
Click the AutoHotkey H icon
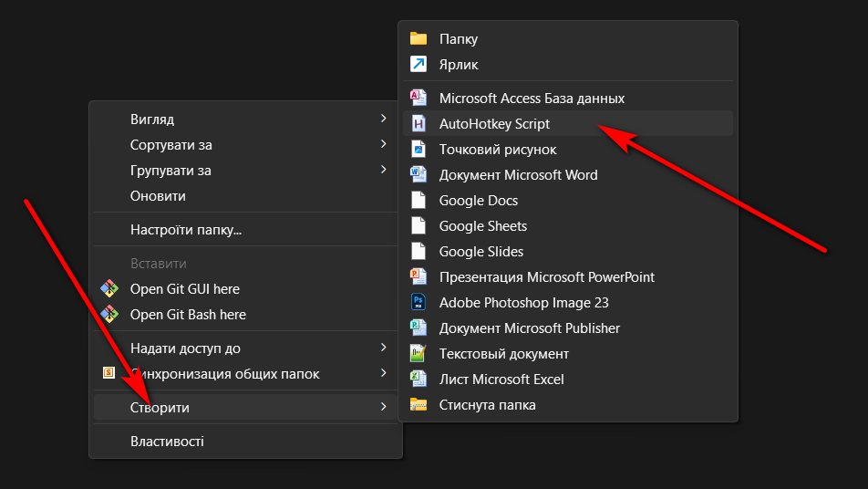418,123
